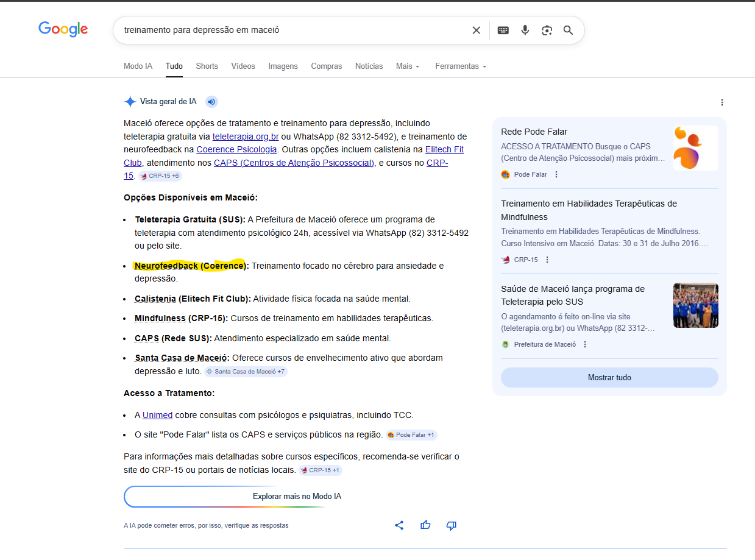Click the Calistenia (Elitech Fit Club) term
Viewport: 755px width, 560px height.
coord(193,299)
